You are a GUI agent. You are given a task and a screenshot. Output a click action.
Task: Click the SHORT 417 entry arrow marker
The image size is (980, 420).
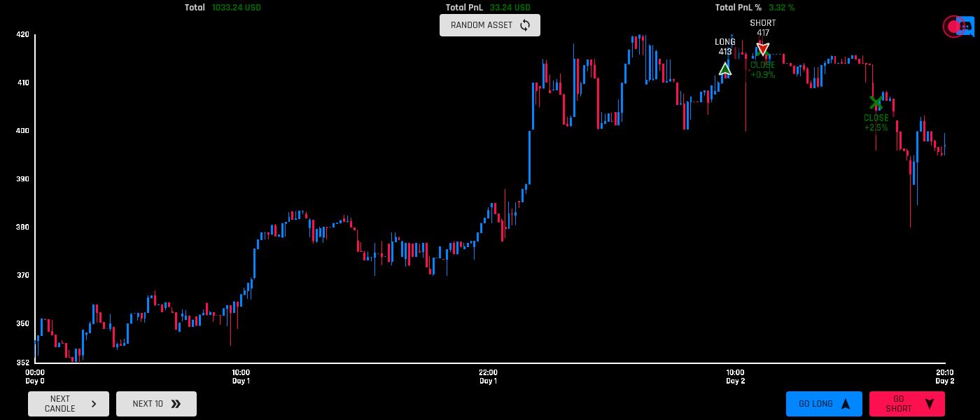click(x=762, y=49)
